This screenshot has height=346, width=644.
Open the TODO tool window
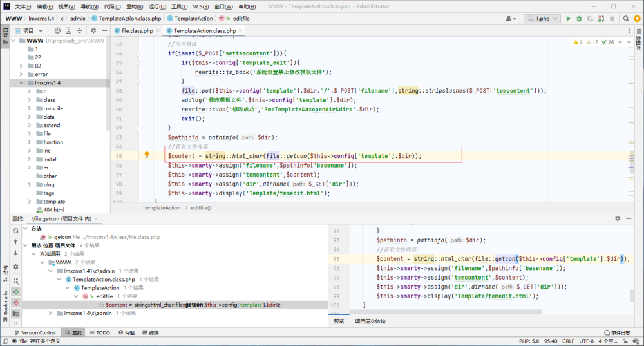100,332
